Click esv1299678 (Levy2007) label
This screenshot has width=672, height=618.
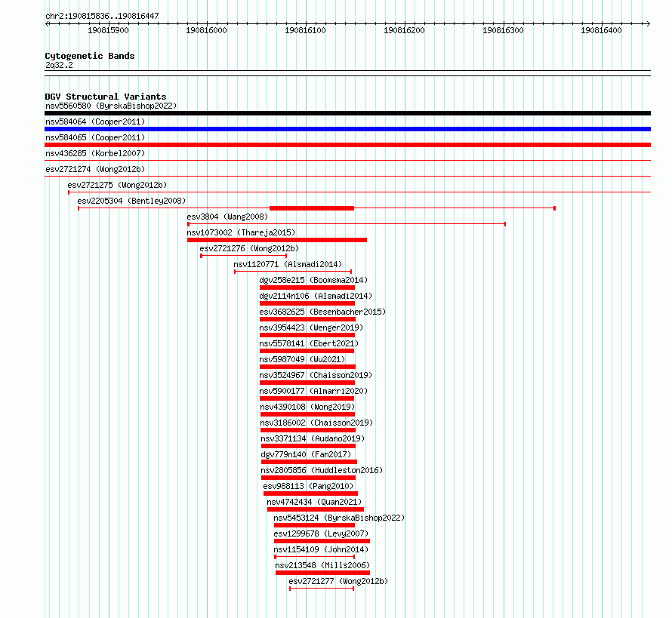[x=321, y=533]
